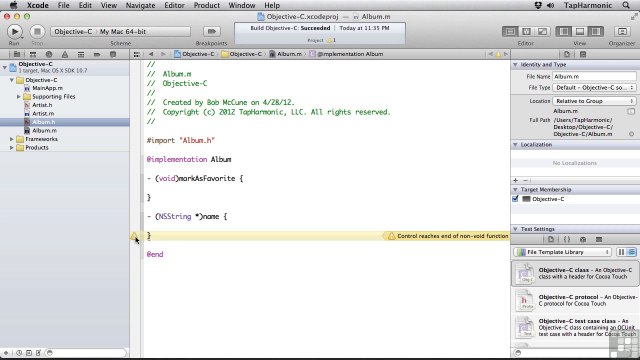640x360 pixels.
Task: Open the Location dropdown
Action: [x=594, y=101]
